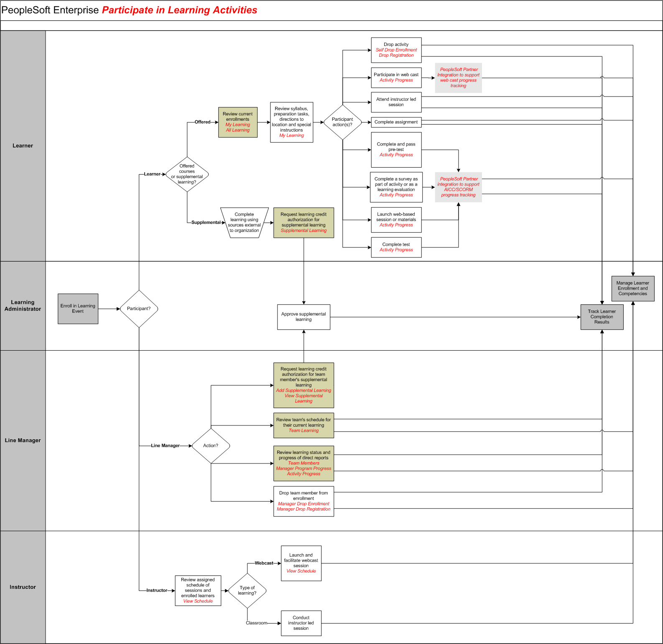Click "Activity Progress" under Participate in web cast

click(396, 80)
